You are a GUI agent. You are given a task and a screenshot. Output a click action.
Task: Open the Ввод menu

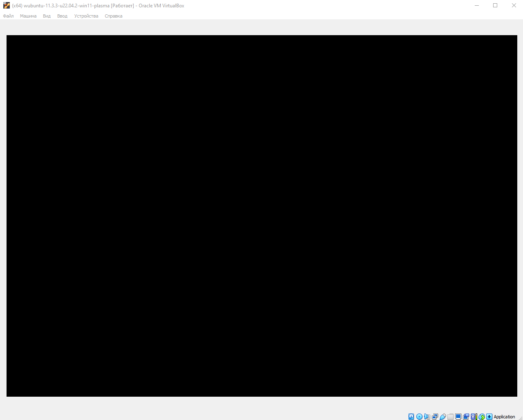(x=62, y=16)
